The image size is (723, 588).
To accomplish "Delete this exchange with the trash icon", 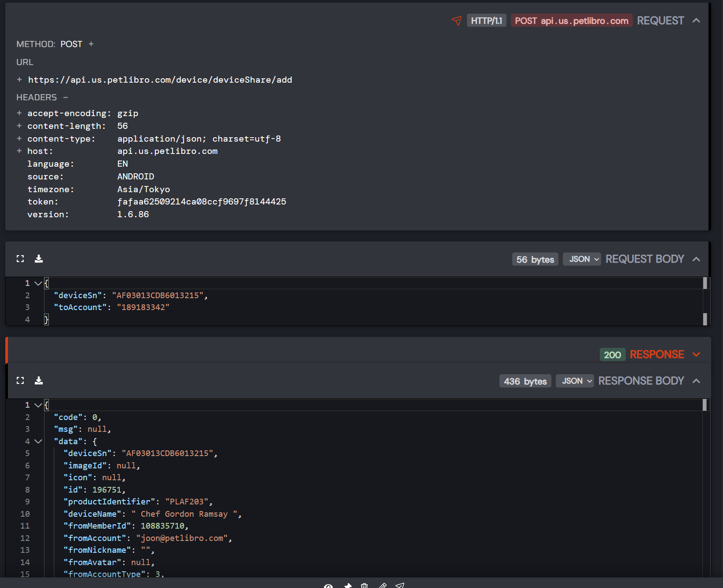I will pyautogui.click(x=364, y=585).
